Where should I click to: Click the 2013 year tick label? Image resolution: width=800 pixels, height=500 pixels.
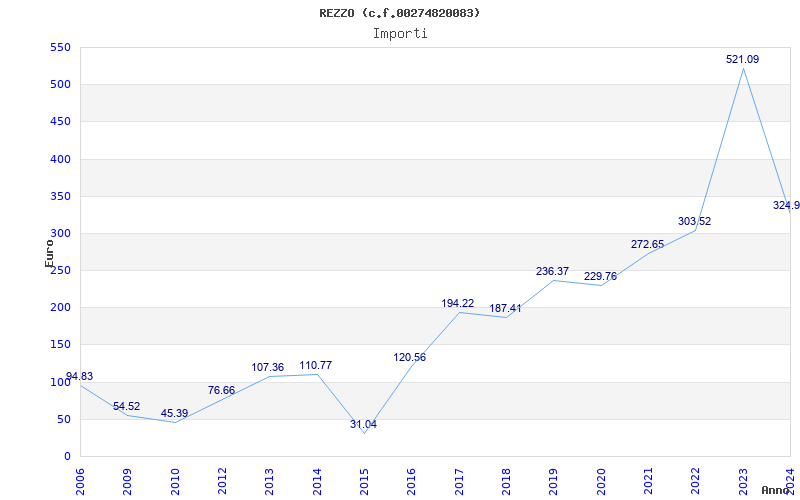[270, 482]
